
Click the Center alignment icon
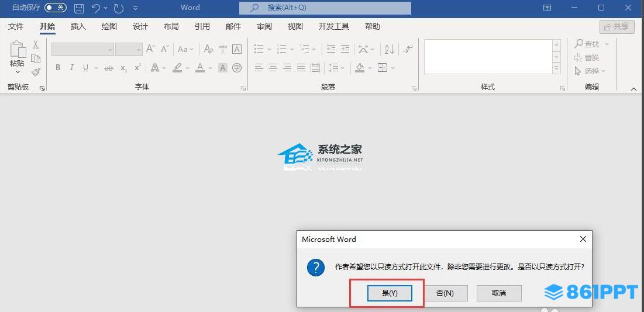(x=273, y=68)
